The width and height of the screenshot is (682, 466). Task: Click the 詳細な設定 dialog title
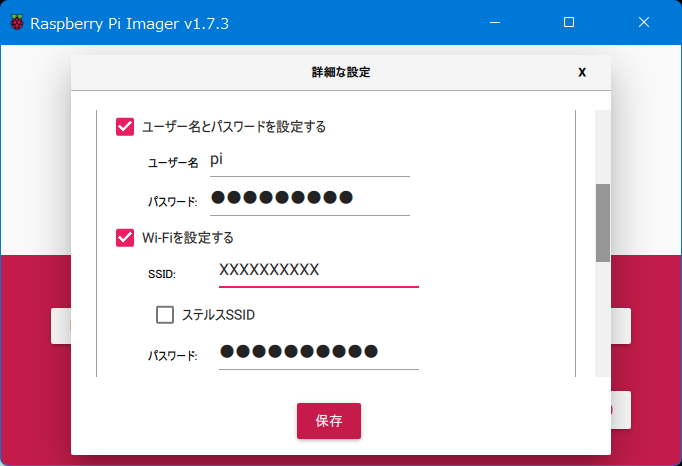click(341, 72)
